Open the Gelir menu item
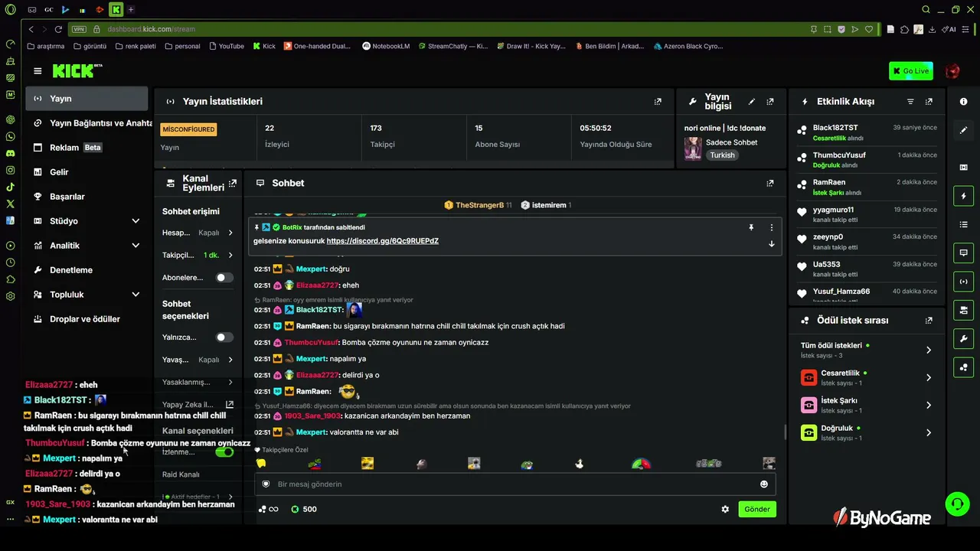 click(x=87, y=172)
